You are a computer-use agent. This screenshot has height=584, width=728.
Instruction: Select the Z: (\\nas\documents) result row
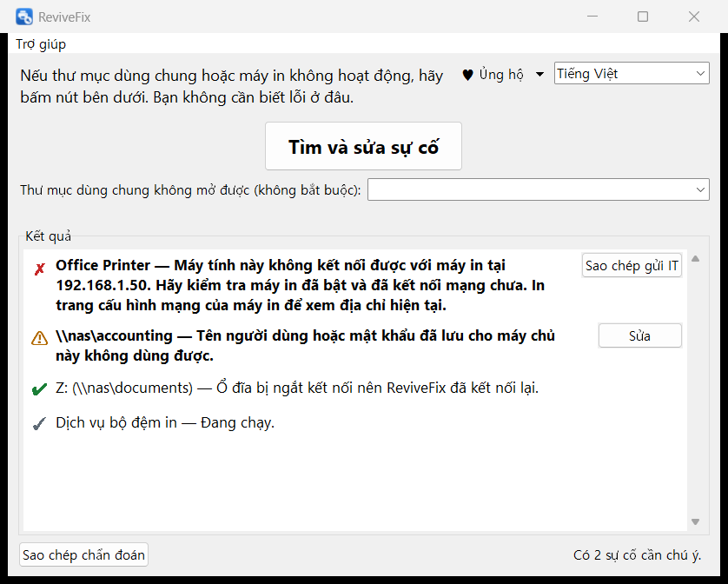click(297, 388)
